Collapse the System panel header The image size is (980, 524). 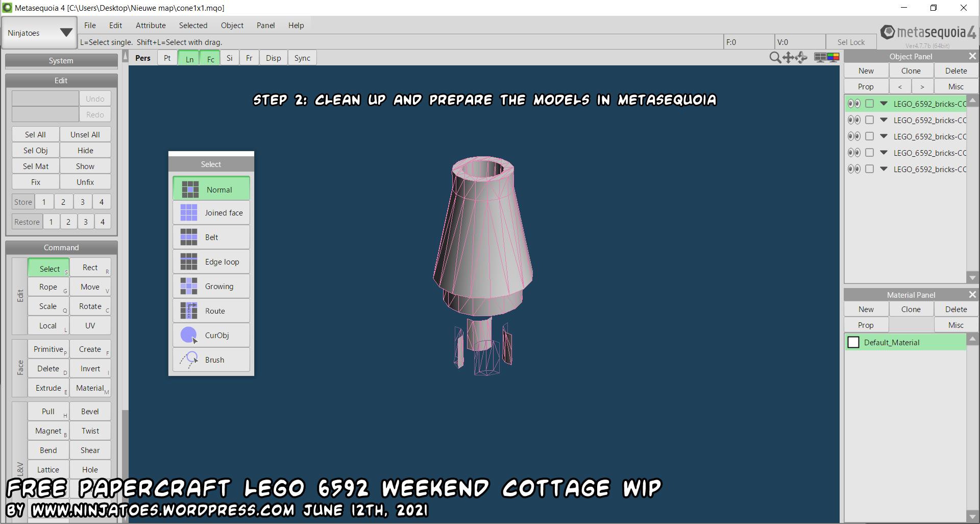(61, 60)
